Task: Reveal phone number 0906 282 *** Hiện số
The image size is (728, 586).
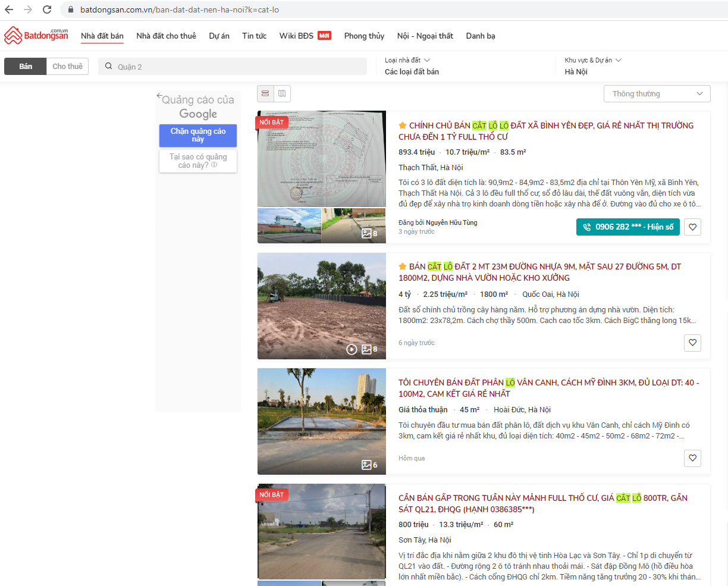Action: tap(627, 227)
